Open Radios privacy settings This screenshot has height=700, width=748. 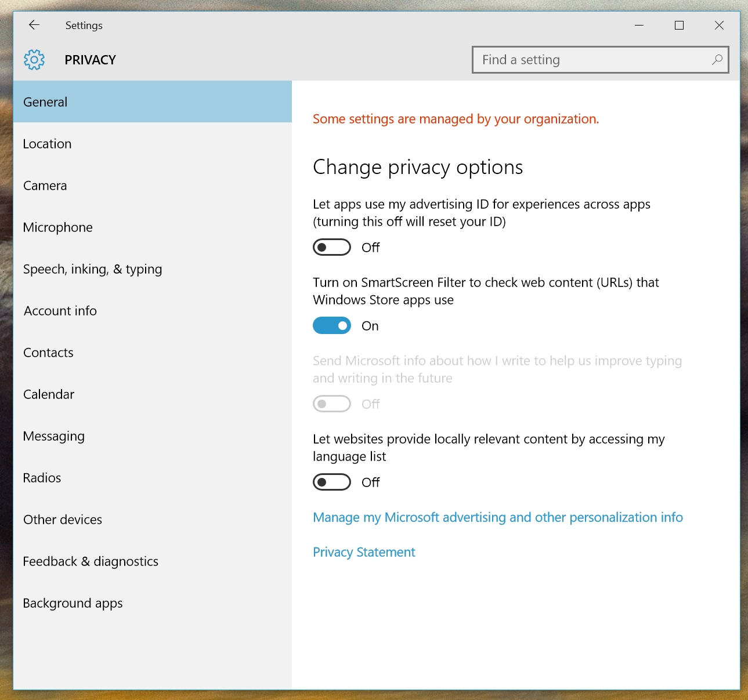153,478
